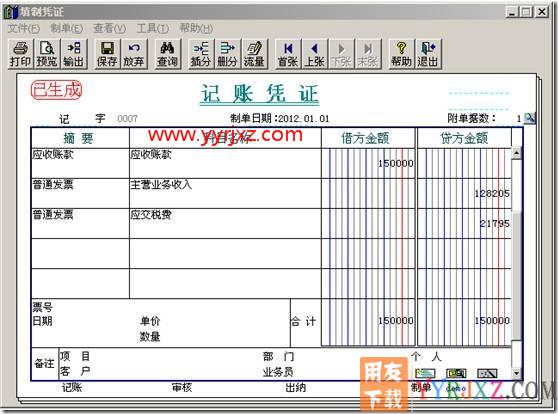The width and height of the screenshot is (558, 414).
Task: Insert an entry line with 插分
Action: [x=201, y=54]
